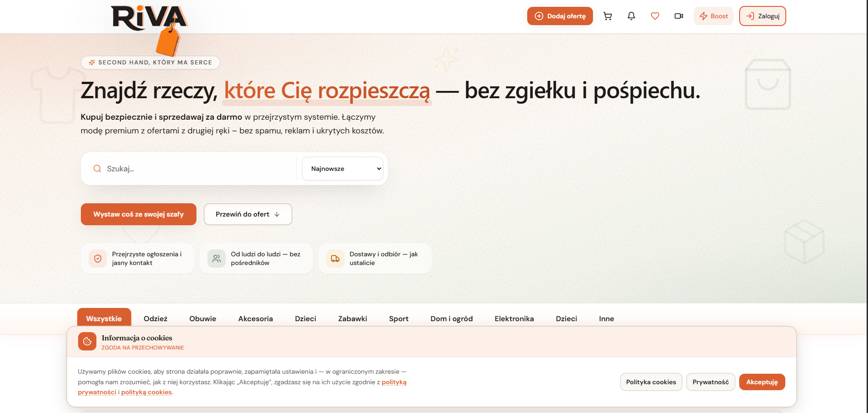Open notifications bell icon
The image size is (868, 413).
631,16
